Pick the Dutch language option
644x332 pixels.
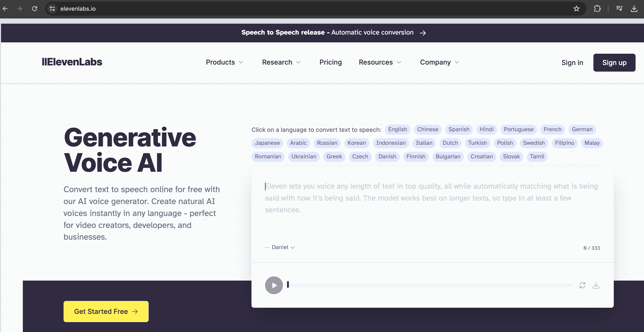click(x=450, y=143)
